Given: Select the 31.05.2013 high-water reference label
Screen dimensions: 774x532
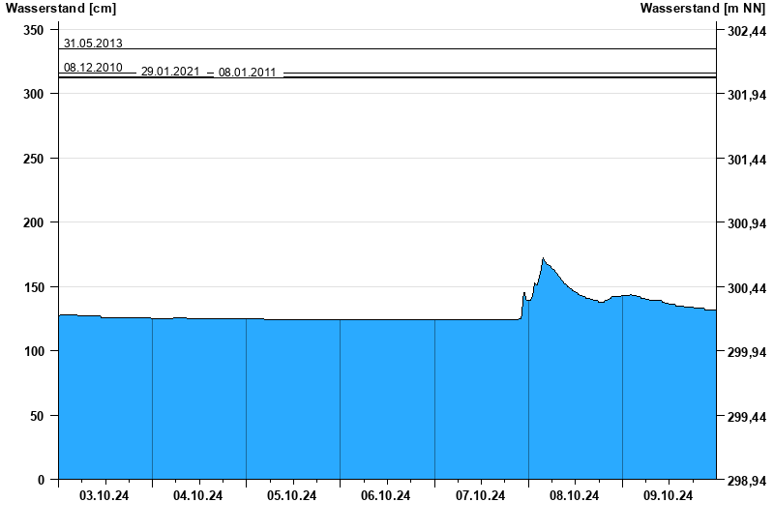Looking at the screenshot, I should (93, 44).
